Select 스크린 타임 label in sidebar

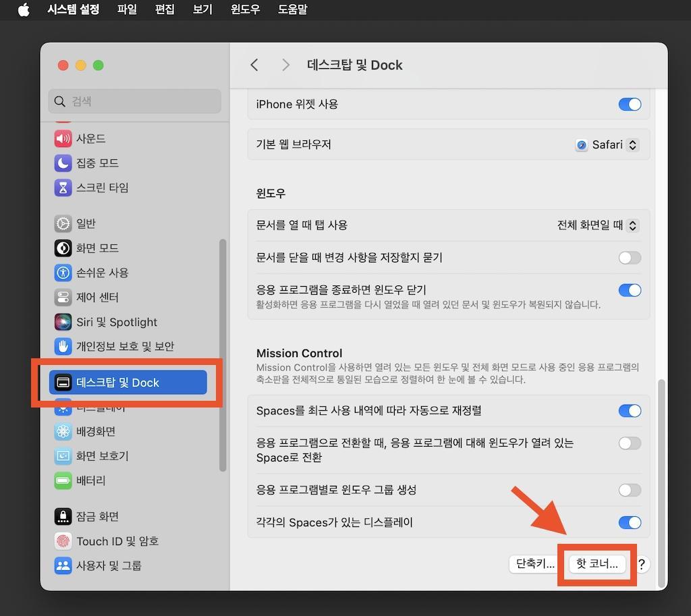point(103,188)
